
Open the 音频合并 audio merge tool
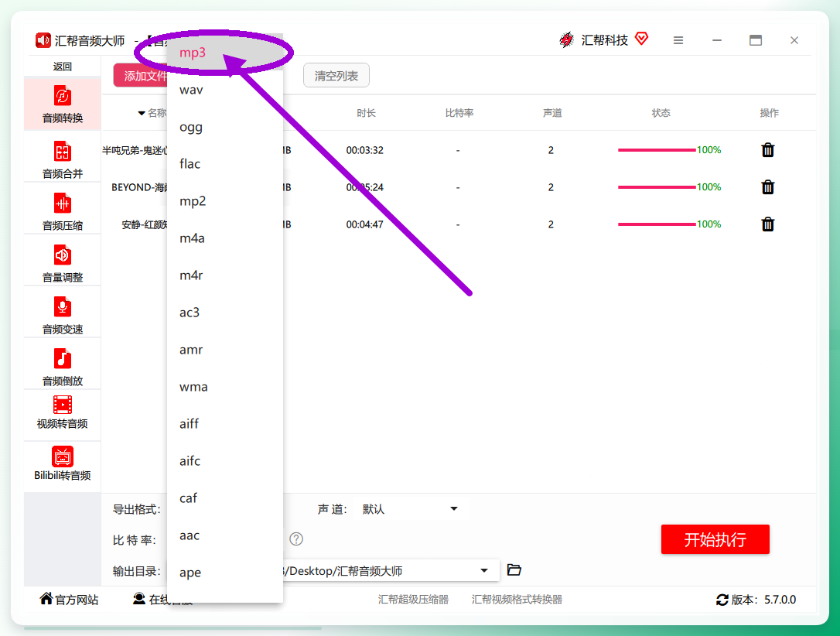point(62,159)
